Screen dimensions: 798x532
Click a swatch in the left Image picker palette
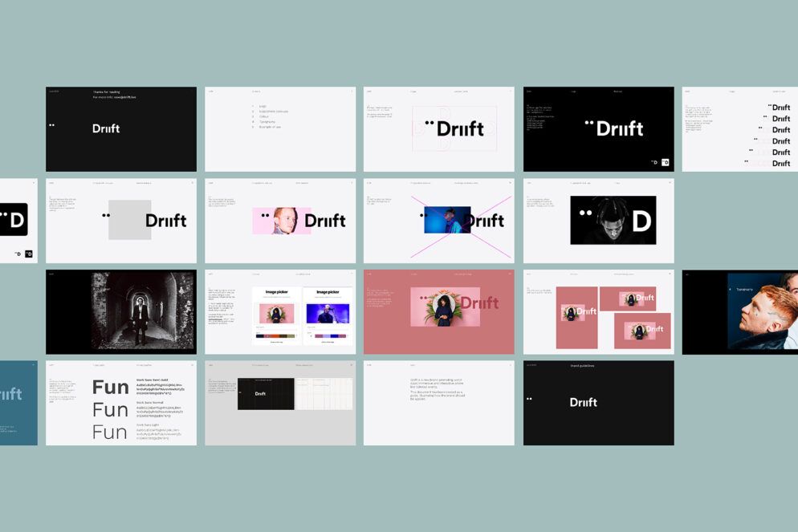tap(267, 335)
